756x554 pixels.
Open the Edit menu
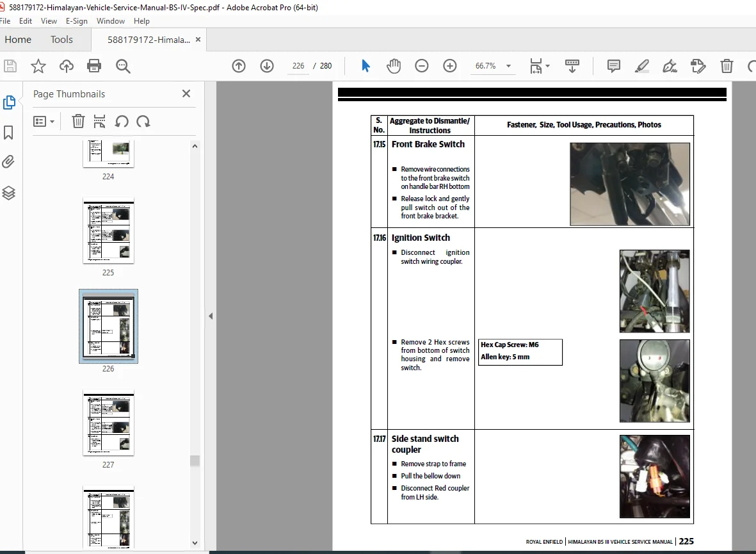26,20
